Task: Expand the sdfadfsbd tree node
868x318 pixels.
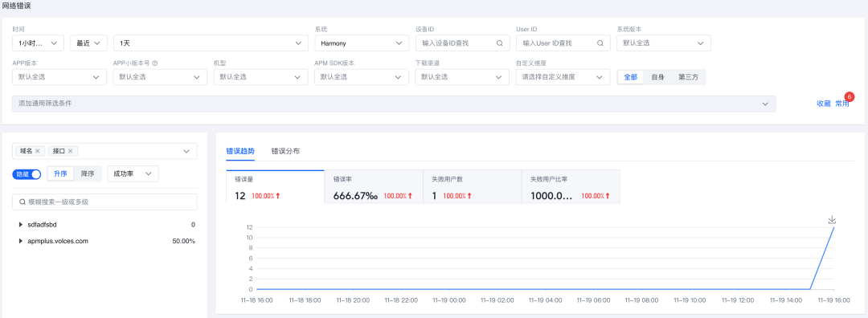Action: click(x=21, y=225)
